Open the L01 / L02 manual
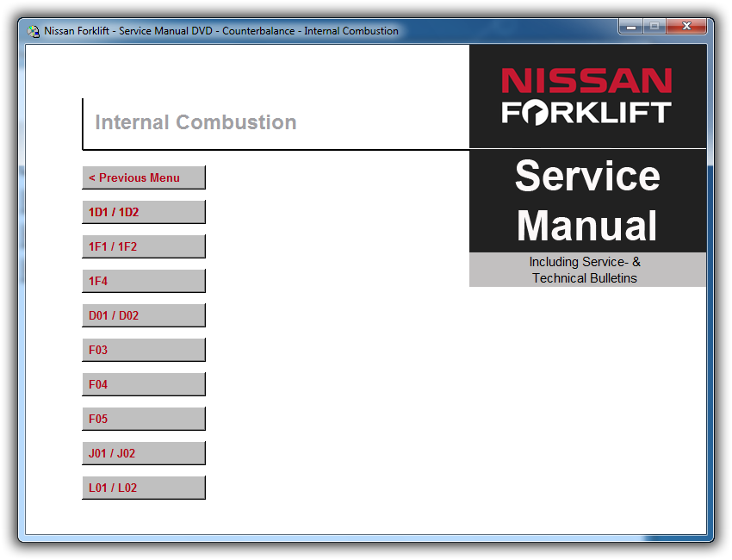Image resolution: width=732 pixels, height=560 pixels. [x=144, y=488]
